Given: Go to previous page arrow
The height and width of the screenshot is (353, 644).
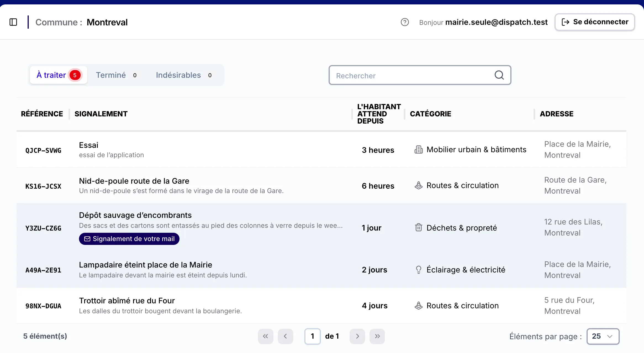Looking at the screenshot, I should 285,336.
